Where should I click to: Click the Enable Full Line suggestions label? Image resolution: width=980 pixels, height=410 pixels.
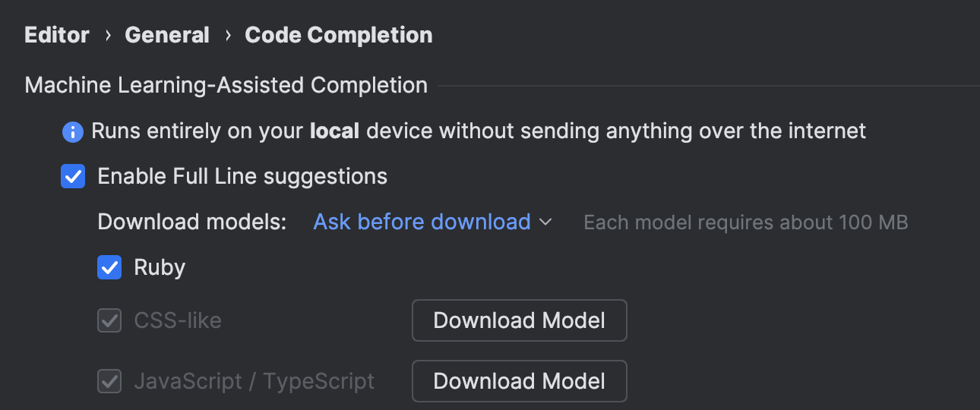coord(242,177)
